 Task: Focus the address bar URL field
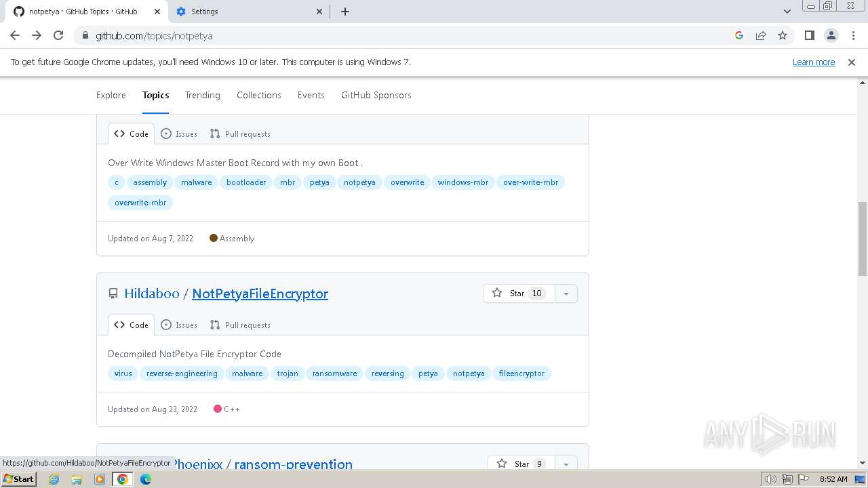coord(407,35)
